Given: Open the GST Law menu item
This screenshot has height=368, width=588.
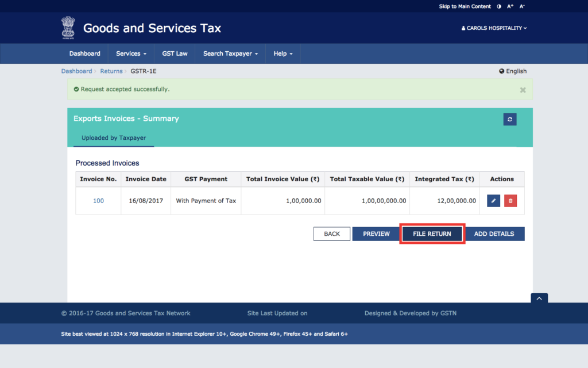Looking at the screenshot, I should [x=174, y=53].
